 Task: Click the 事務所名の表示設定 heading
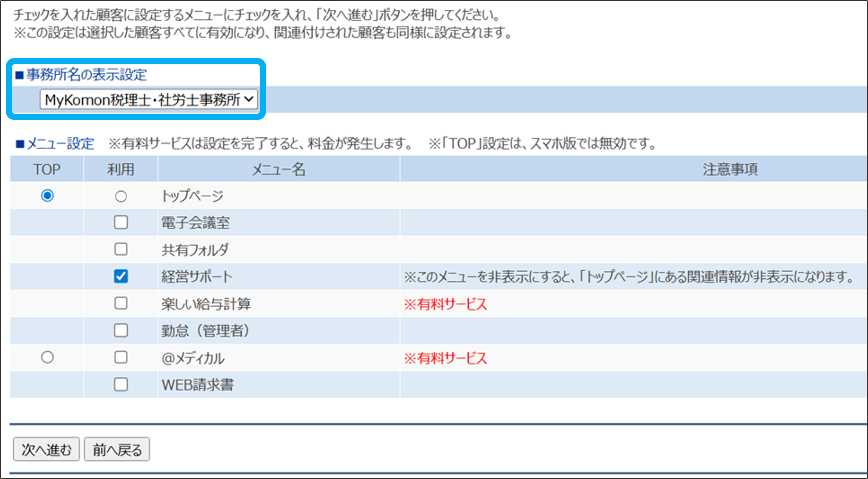pyautogui.click(x=81, y=74)
